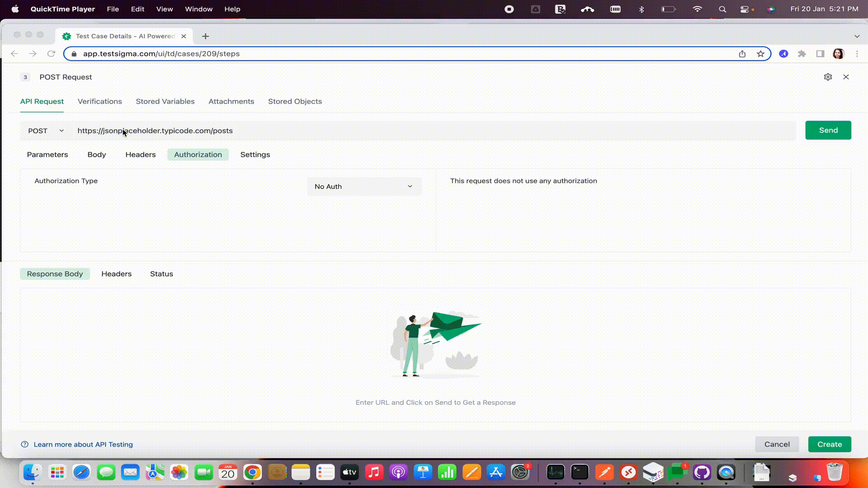
Task: Click Learn more about API Testing link
Action: click(84, 444)
